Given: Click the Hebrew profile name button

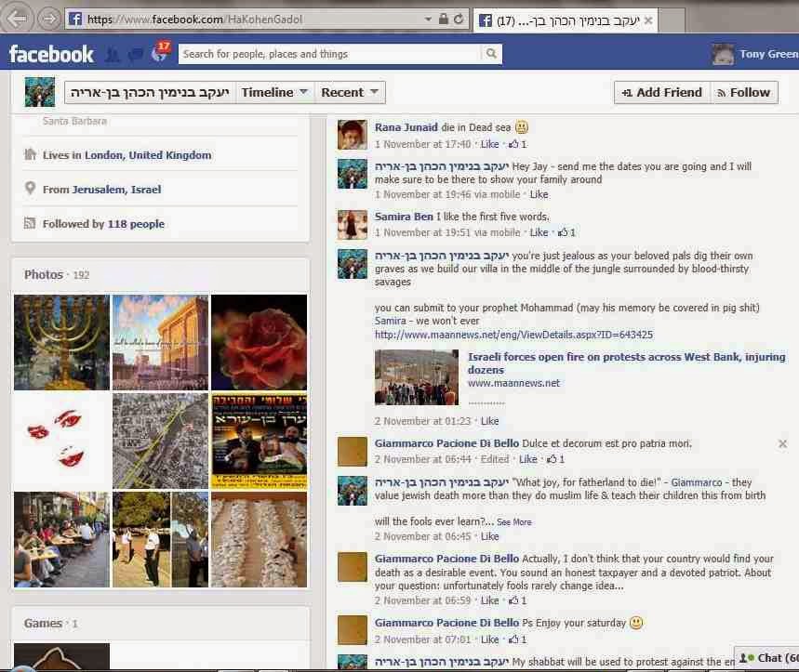Looking at the screenshot, I should [x=150, y=92].
